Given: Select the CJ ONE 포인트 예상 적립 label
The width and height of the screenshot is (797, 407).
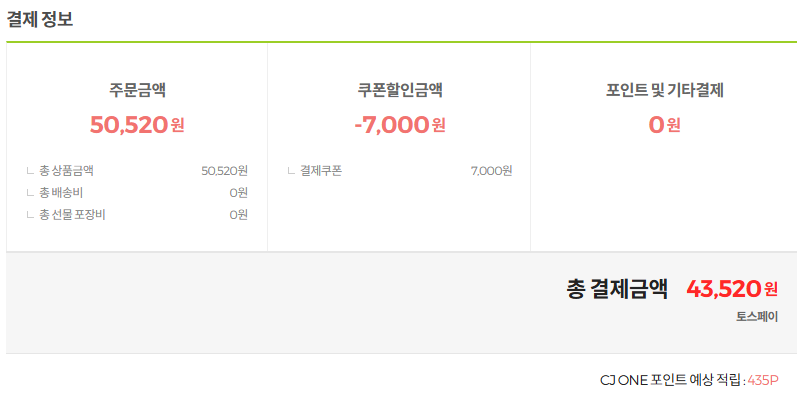Looking at the screenshot, I should (x=671, y=380).
